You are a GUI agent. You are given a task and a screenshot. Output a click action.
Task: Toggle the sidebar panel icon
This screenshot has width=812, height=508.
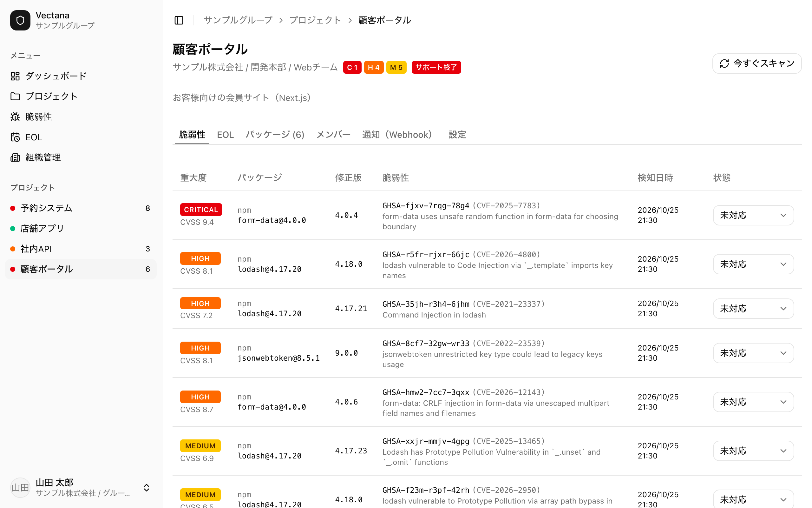point(179,20)
